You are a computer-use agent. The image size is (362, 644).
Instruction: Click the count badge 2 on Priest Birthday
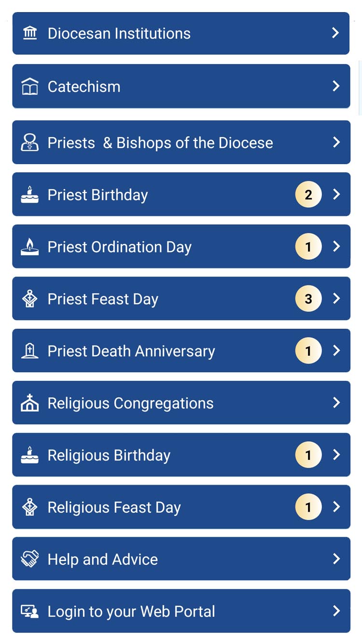click(308, 195)
